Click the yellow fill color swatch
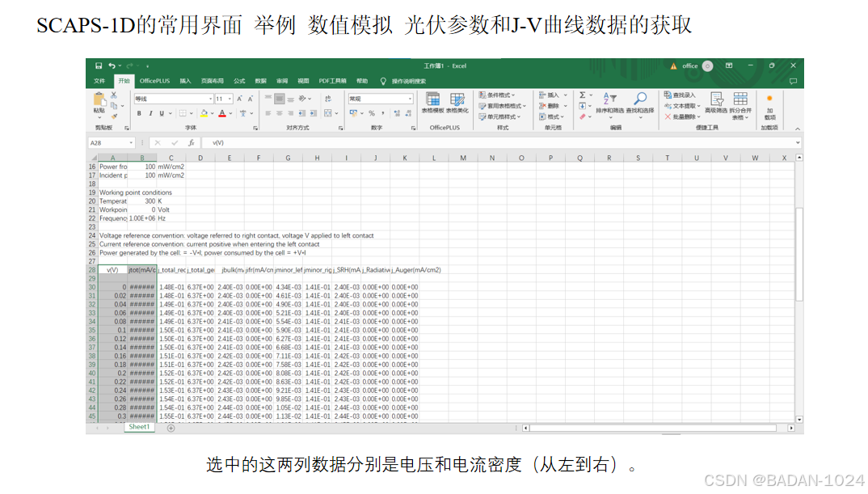 204,113
